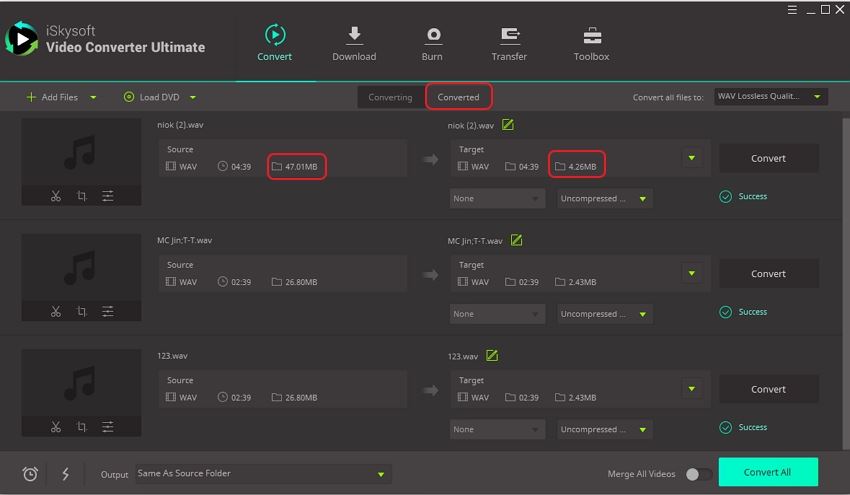Open the Burn section
Viewport: 850px width, 495px height.
click(x=432, y=43)
